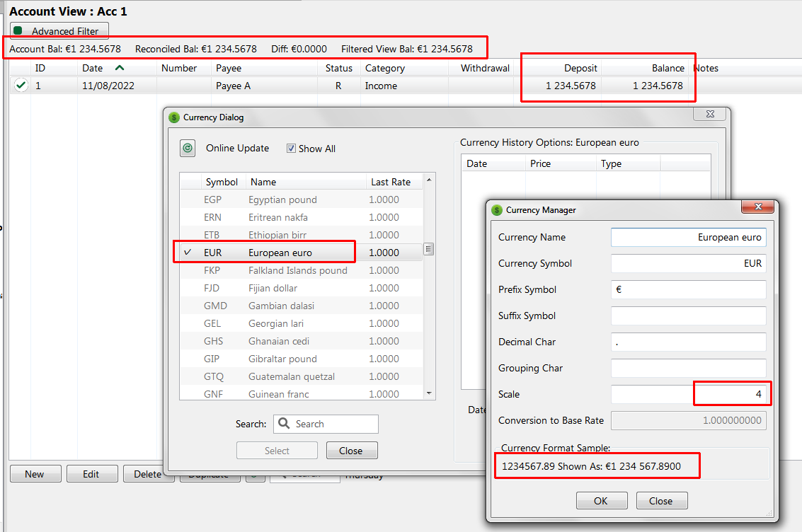Close the Currency Dialog
The width and height of the screenshot is (802, 532).
(352, 450)
